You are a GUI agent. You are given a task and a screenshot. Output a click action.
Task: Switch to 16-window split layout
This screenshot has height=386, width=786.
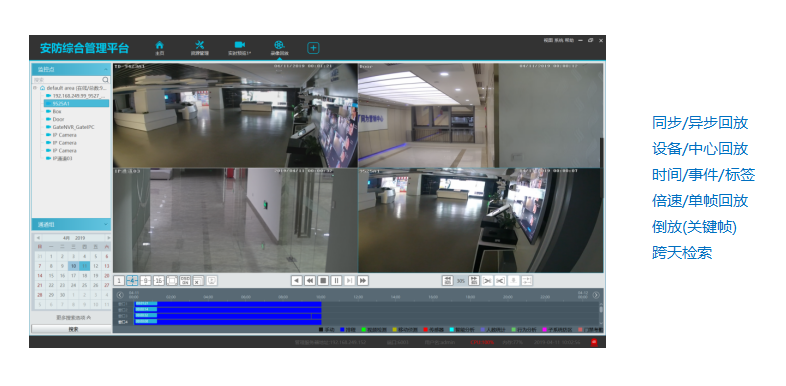159,281
